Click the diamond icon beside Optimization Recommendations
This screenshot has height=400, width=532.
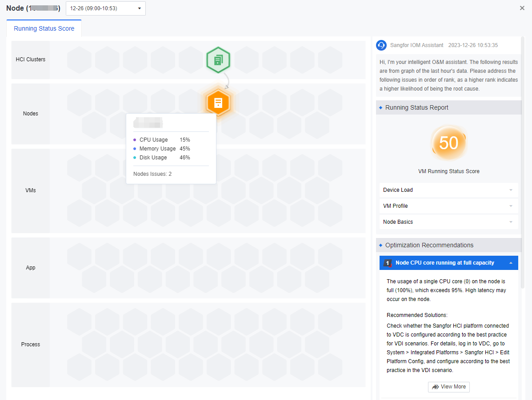click(381, 245)
